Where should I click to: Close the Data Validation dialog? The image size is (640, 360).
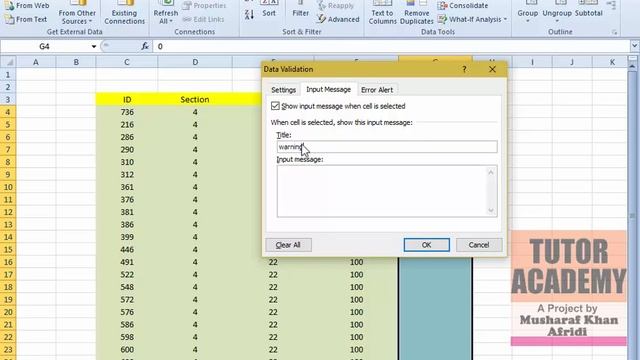click(x=492, y=69)
